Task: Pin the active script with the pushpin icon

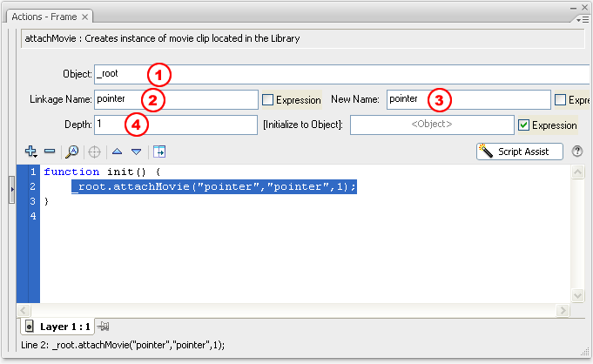Action: point(104,327)
